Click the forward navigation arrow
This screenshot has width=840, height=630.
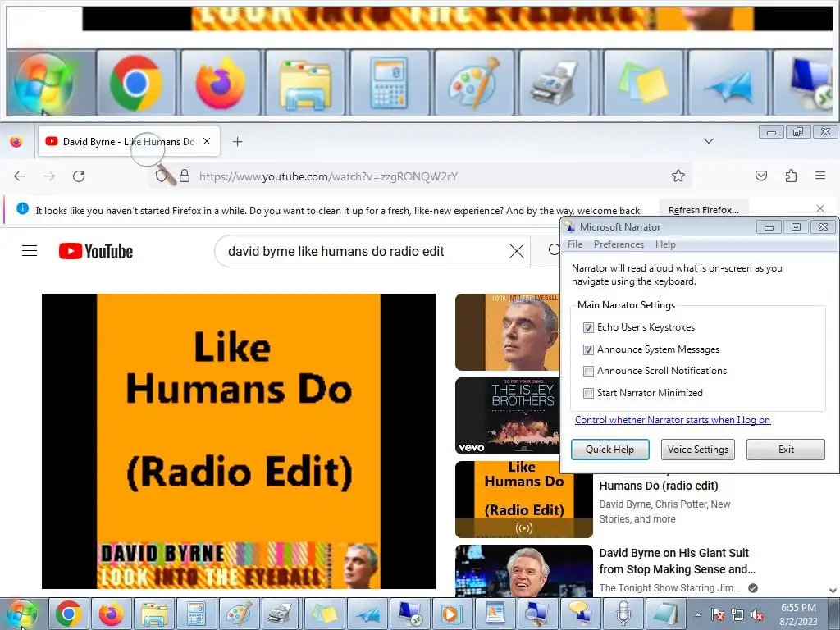[x=49, y=176]
